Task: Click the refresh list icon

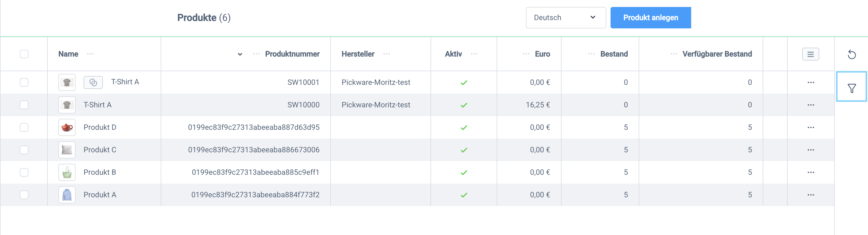Action: click(851, 54)
